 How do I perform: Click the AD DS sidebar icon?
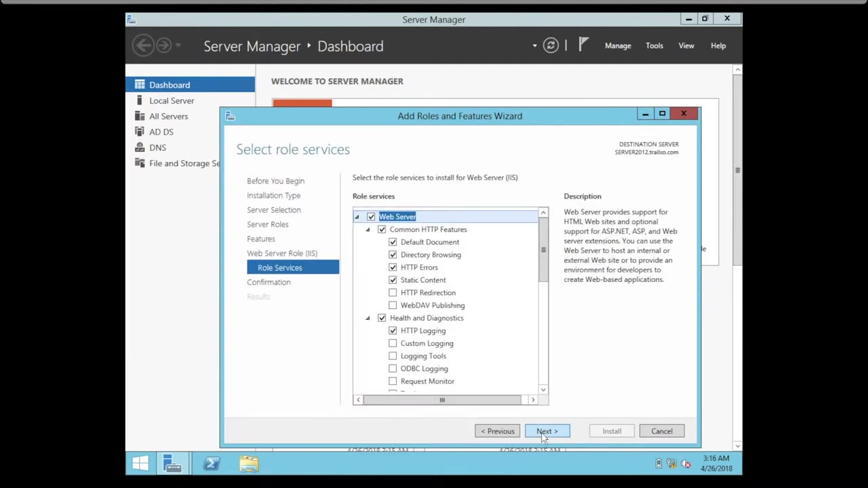[x=140, y=131]
